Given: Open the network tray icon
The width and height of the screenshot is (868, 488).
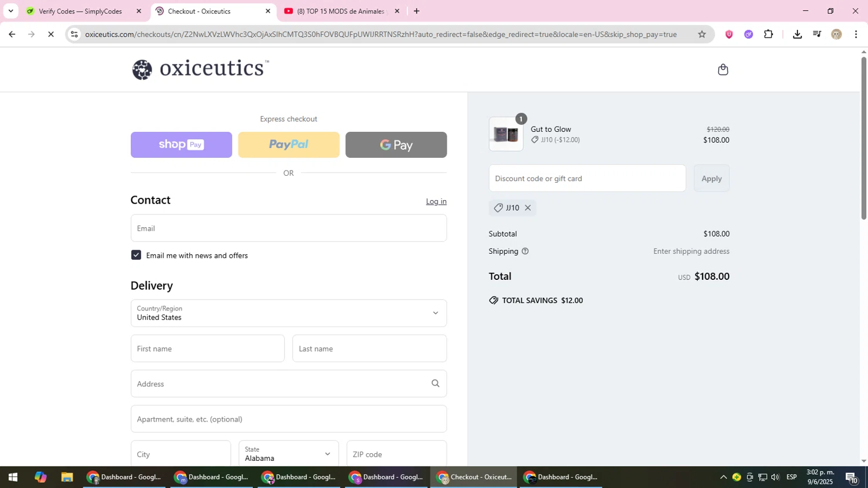Looking at the screenshot, I should (x=763, y=477).
